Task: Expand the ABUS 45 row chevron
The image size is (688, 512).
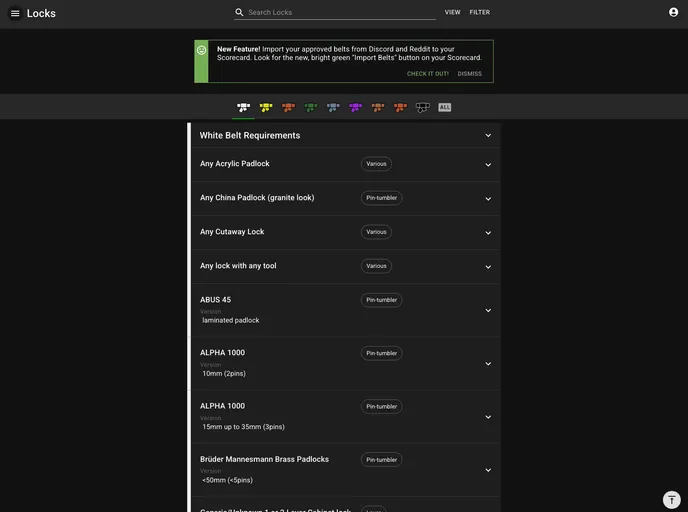Action: coord(488,310)
